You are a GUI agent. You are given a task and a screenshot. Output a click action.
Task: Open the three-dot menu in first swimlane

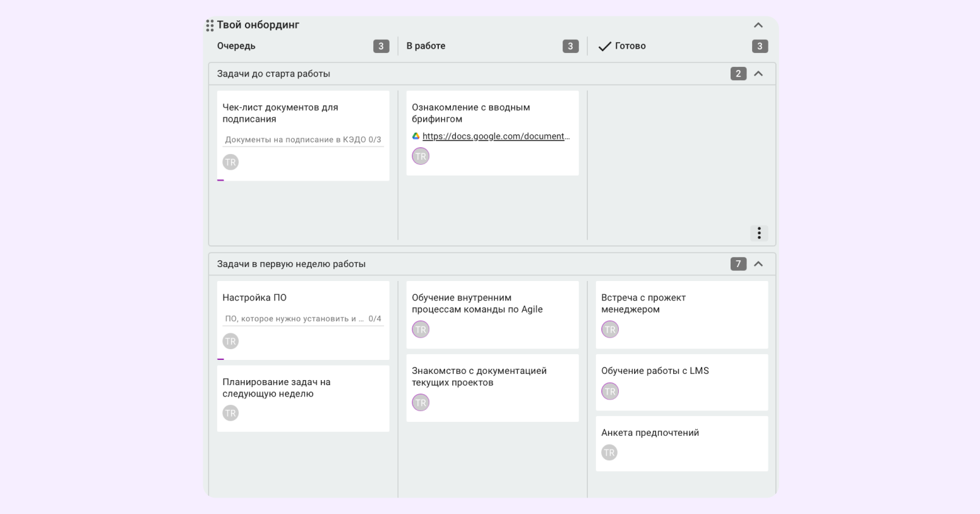tap(759, 233)
